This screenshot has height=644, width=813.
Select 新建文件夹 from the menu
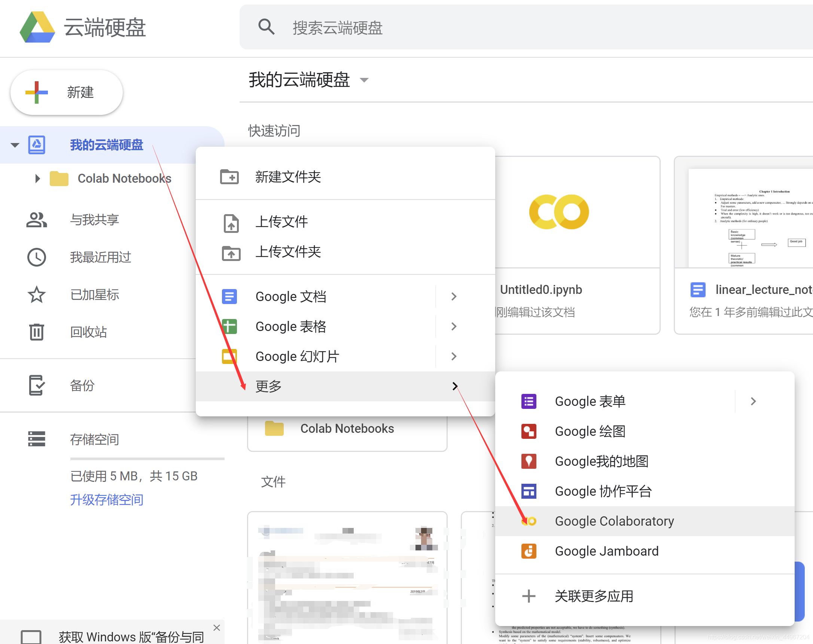(x=345, y=177)
